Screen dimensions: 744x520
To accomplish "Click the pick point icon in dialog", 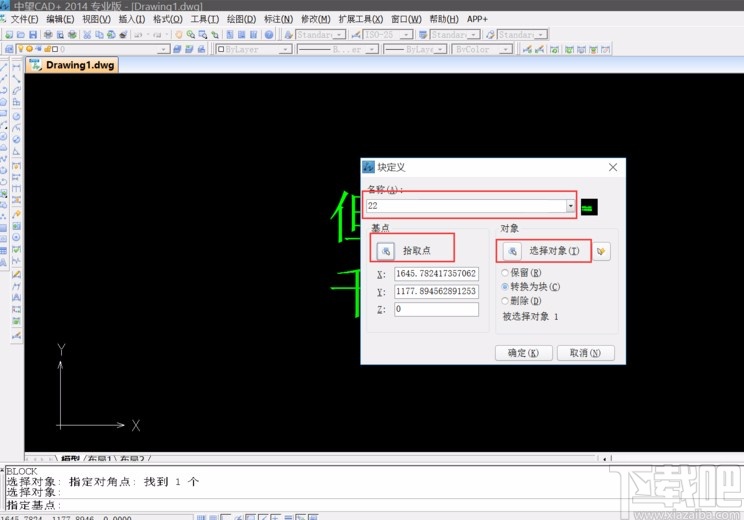I will click(386, 251).
